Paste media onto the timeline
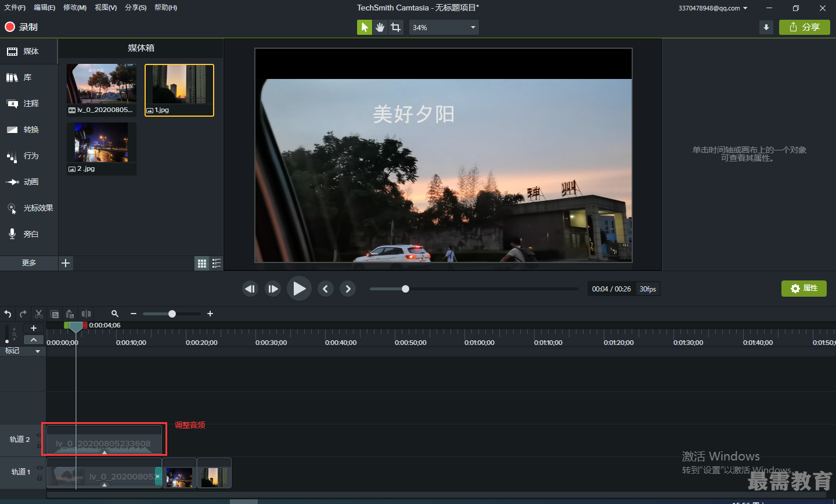836x504 pixels. (70, 314)
